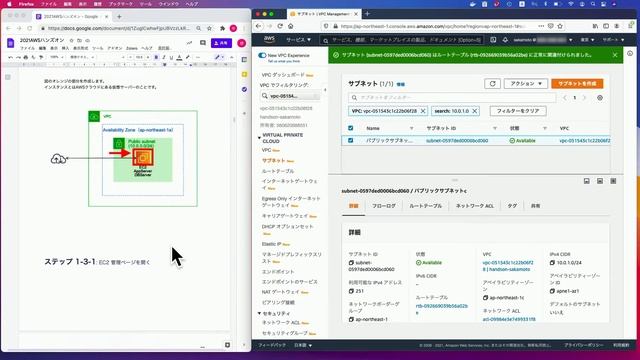Refresh the subnet list
The image size is (640, 360).
[x=492, y=83]
